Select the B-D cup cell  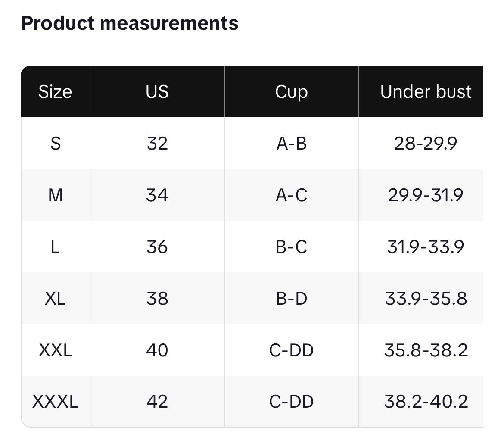pyautogui.click(x=291, y=298)
